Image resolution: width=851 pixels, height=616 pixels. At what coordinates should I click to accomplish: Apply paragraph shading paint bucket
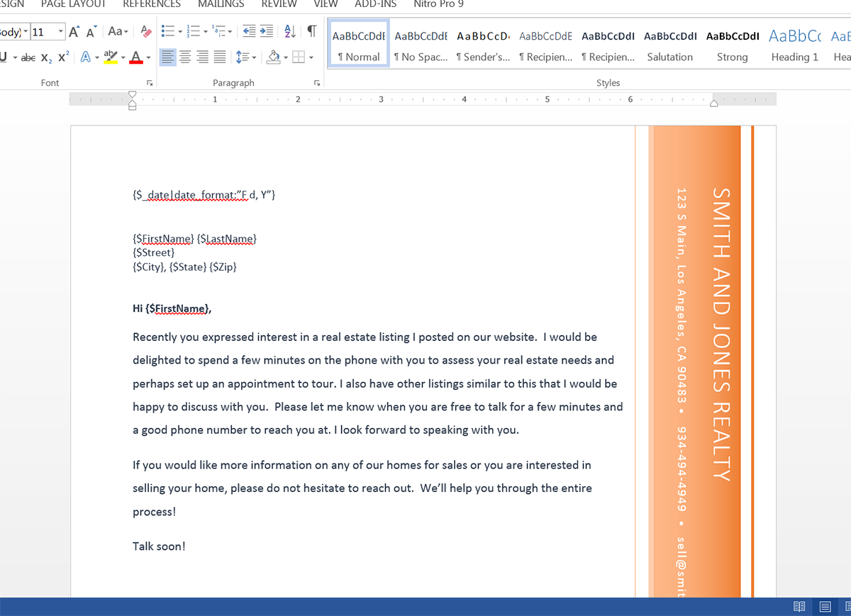(273, 57)
